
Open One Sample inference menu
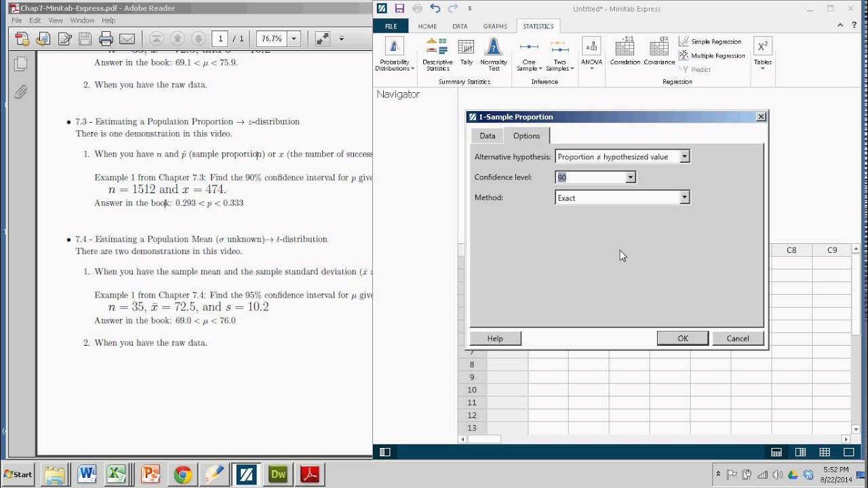click(529, 55)
